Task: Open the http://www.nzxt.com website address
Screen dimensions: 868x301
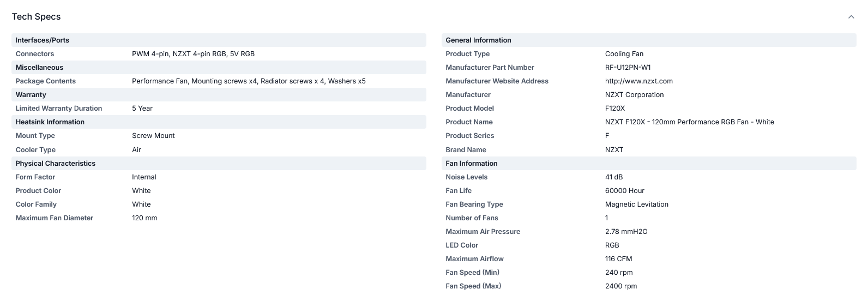Action: point(638,81)
